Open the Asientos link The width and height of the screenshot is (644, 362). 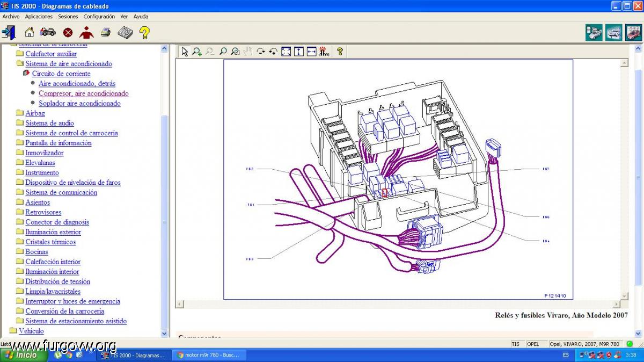pyautogui.click(x=38, y=202)
